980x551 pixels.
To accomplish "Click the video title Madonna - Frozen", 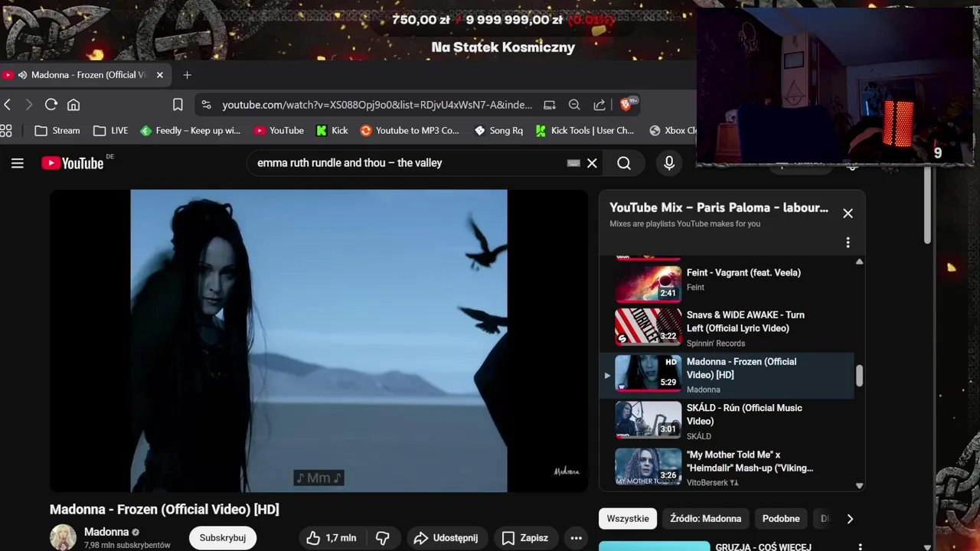I will pos(164,510).
